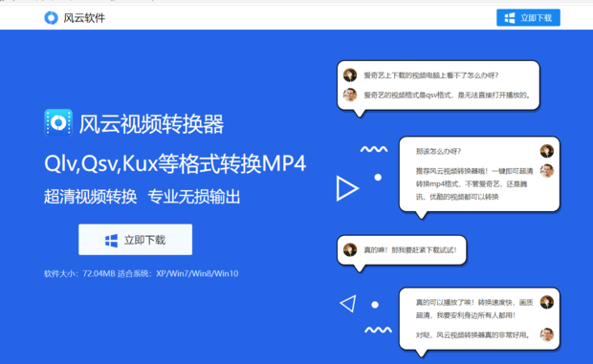Click the large right-pointing play triangle icon

[347, 188]
